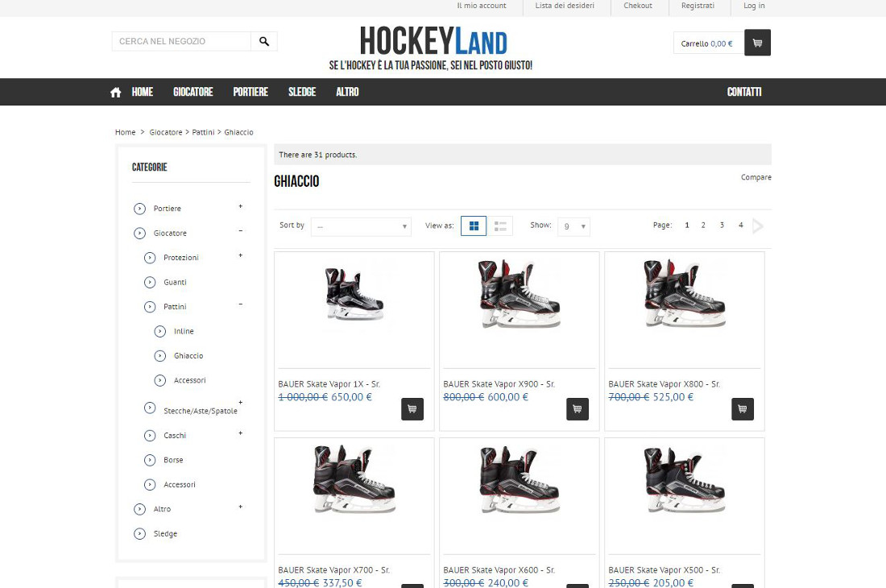
Task: Click circle arrow icon beside Giocatore category
Action: click(139, 234)
